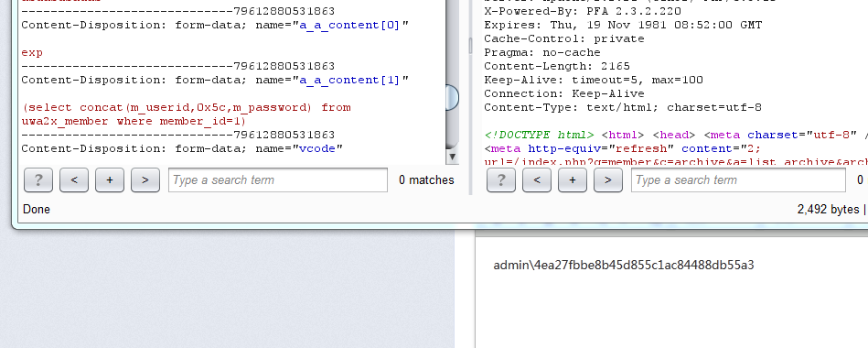Viewport: 868px width, 348px height.
Task: Click the response pane next match button
Action: (x=608, y=180)
